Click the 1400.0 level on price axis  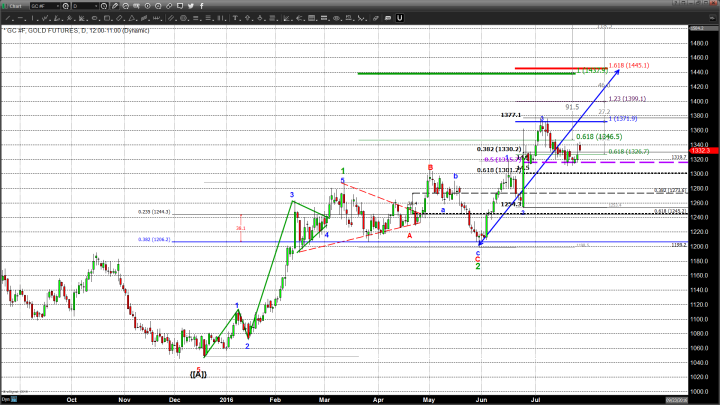pyautogui.click(x=705, y=101)
